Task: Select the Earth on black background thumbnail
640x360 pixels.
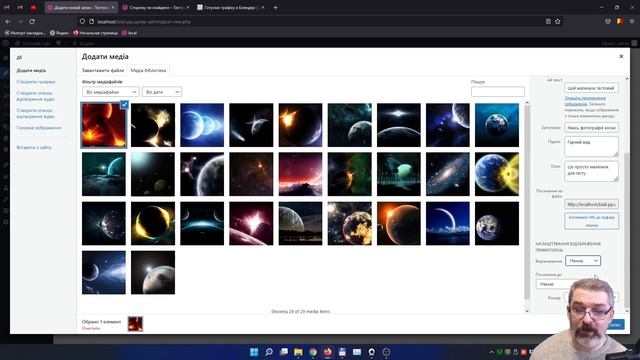Action: click(x=497, y=223)
